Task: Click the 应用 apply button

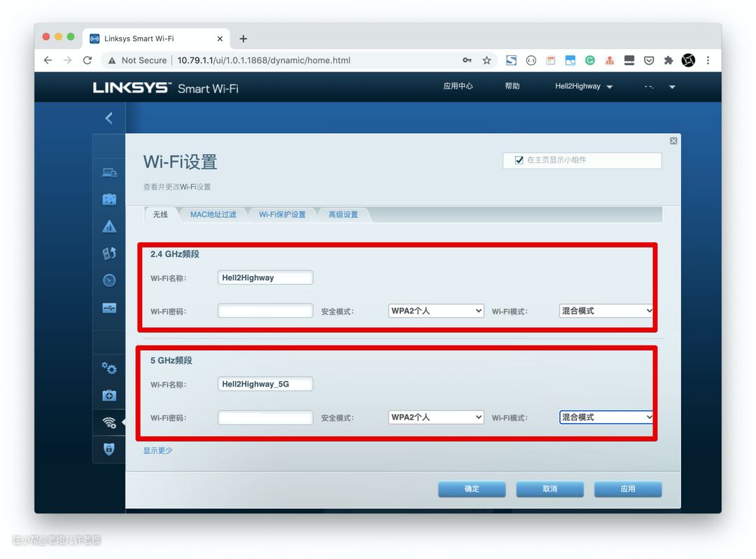Action: tap(627, 489)
